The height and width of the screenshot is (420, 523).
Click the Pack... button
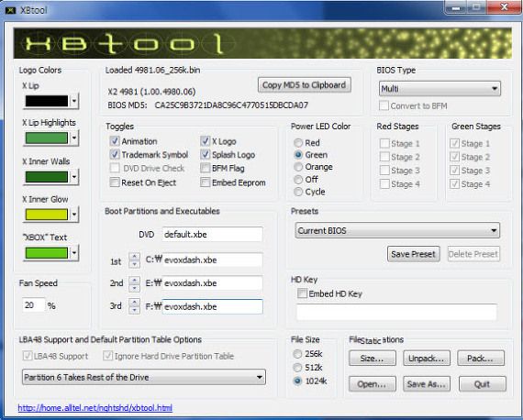coord(480,359)
